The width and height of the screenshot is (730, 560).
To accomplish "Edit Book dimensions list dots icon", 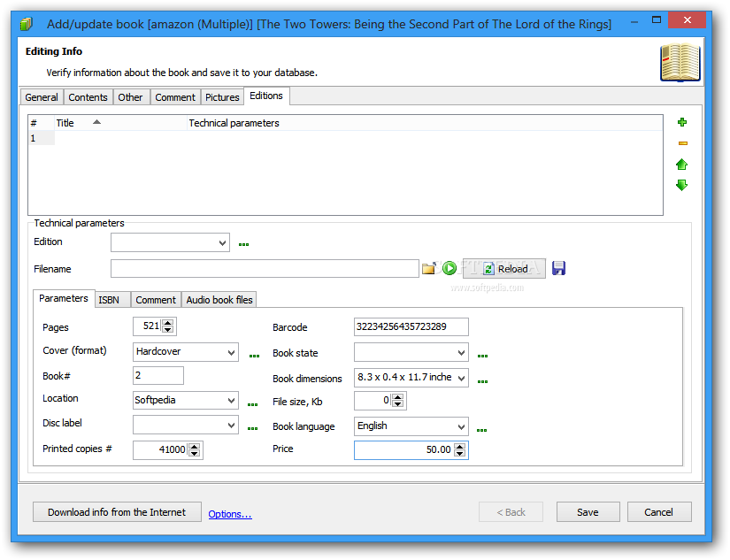I will pos(483,381).
